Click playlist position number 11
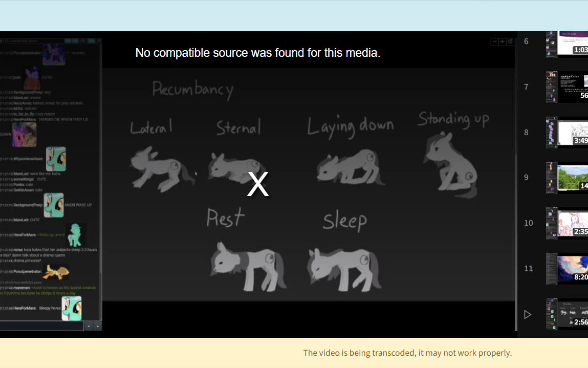588x368 pixels. 528,269
